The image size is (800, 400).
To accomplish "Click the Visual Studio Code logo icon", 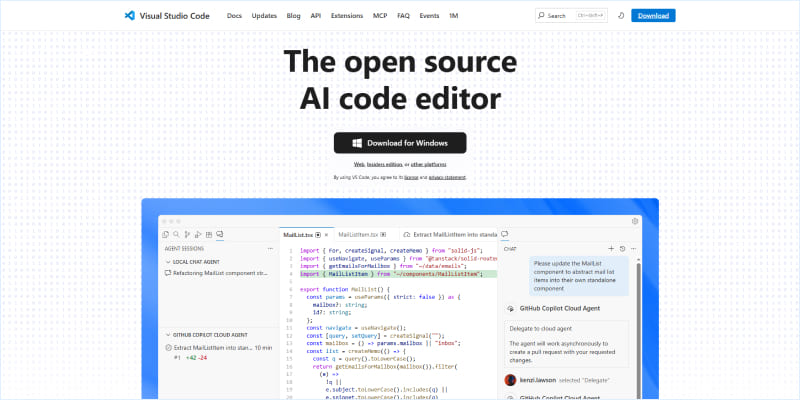I will pyautogui.click(x=130, y=15).
